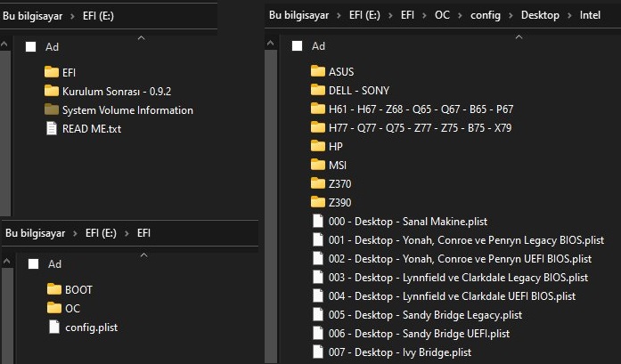The image size is (621, 364).
Task: Expand the chevron after OC in the breadcrumb
Action: click(459, 16)
